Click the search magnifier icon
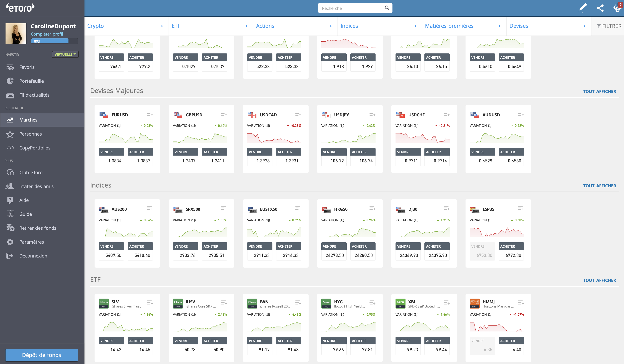Screen dimensions: 624x364 click(x=387, y=8)
